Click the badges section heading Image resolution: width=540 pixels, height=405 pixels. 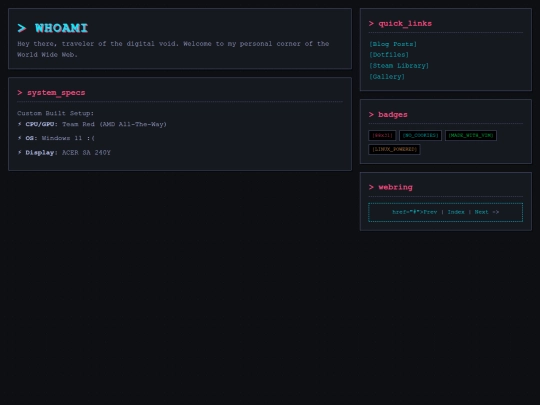click(388, 114)
